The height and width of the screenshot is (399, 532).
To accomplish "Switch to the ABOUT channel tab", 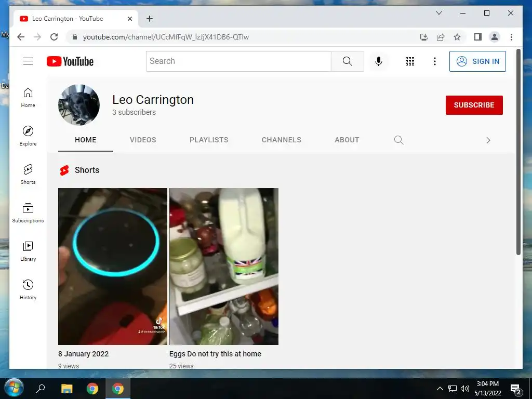I will pos(347,140).
